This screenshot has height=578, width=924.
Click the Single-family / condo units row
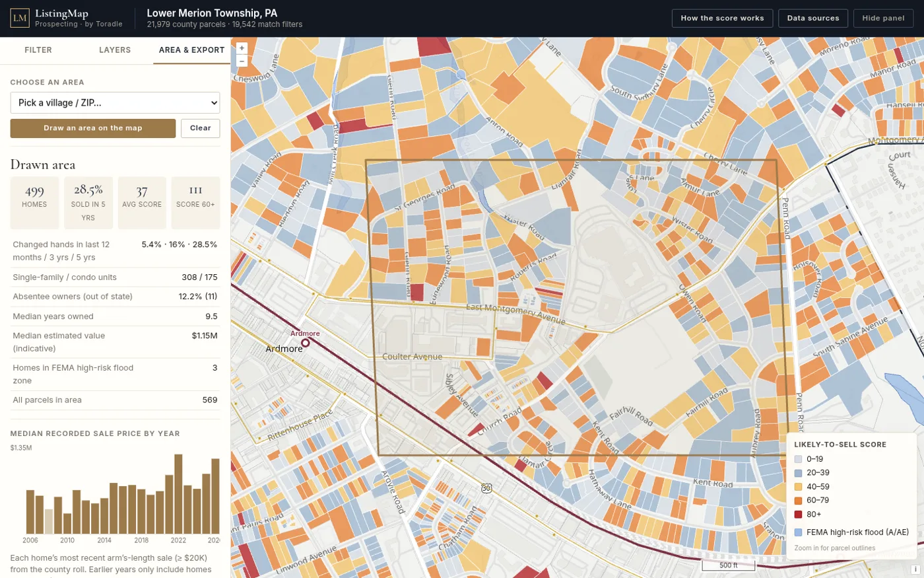click(115, 277)
